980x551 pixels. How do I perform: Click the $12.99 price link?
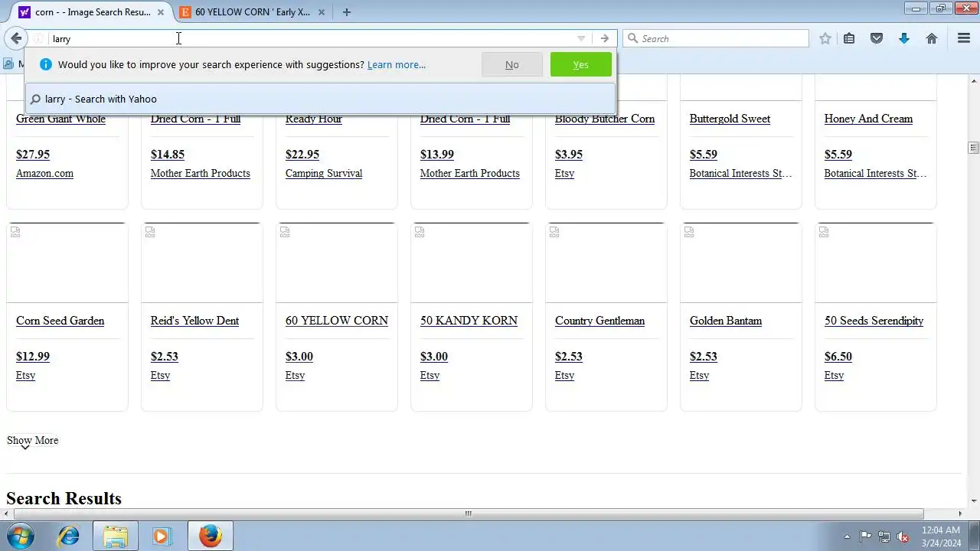point(33,357)
